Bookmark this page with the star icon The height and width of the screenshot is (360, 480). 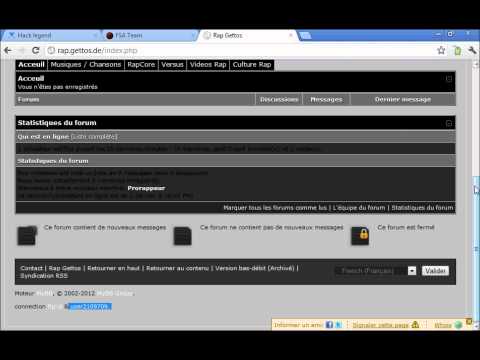441,50
